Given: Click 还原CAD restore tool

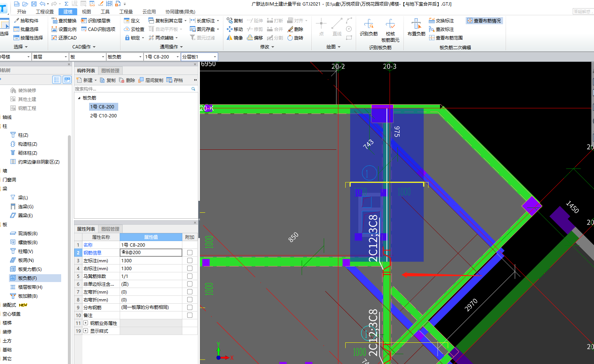Looking at the screenshot, I should (64, 38).
